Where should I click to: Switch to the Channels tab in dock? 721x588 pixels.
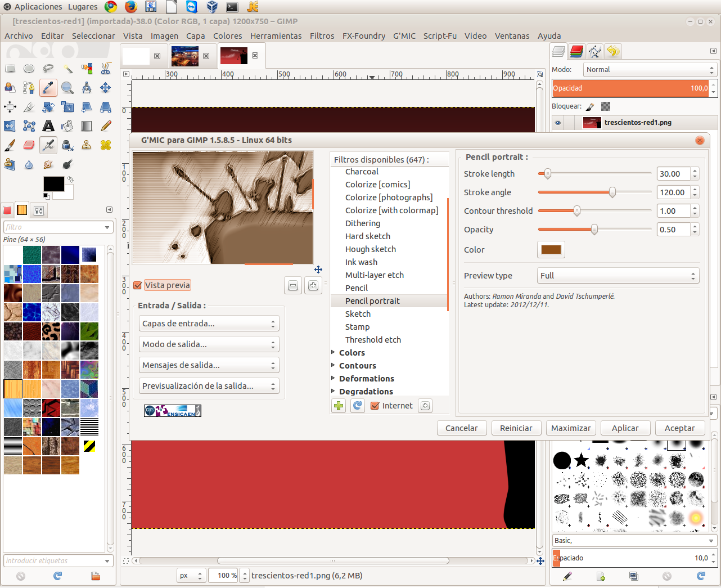(576, 51)
